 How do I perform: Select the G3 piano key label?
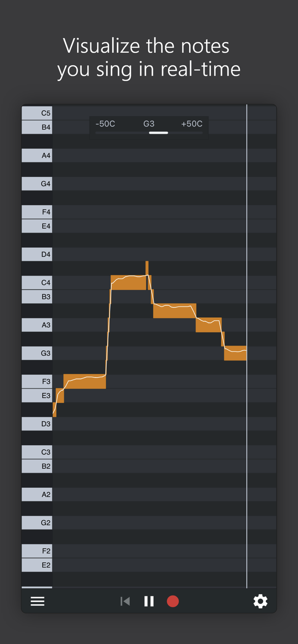coord(37,353)
